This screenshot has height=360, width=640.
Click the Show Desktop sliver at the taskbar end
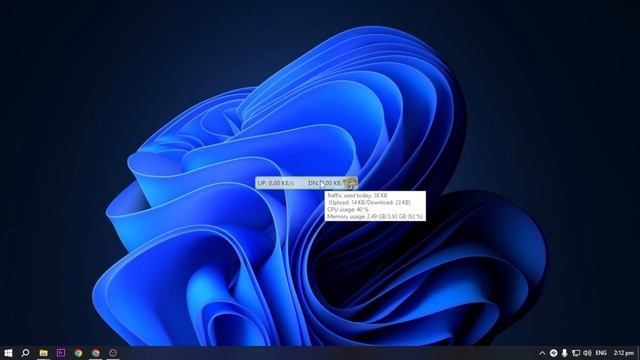coord(638,353)
